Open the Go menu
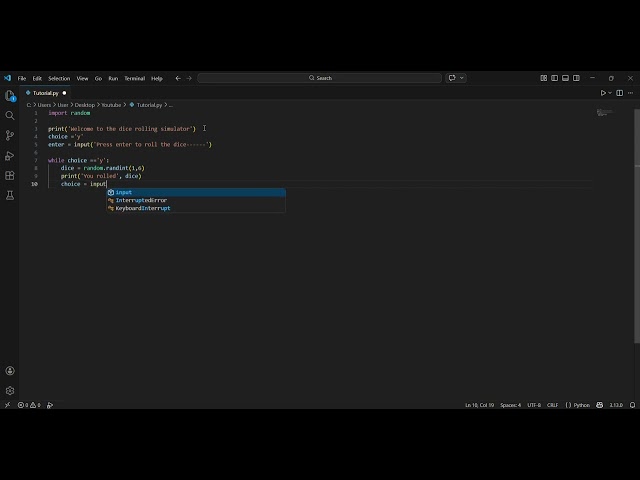This screenshot has height=480, width=640. [x=98, y=78]
